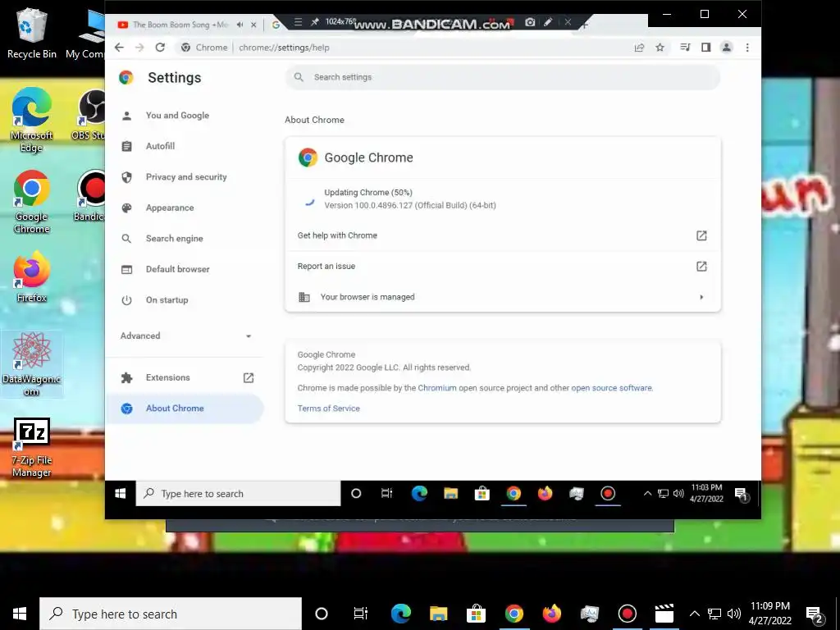
Task: Open Privacy and security section
Action: [186, 177]
